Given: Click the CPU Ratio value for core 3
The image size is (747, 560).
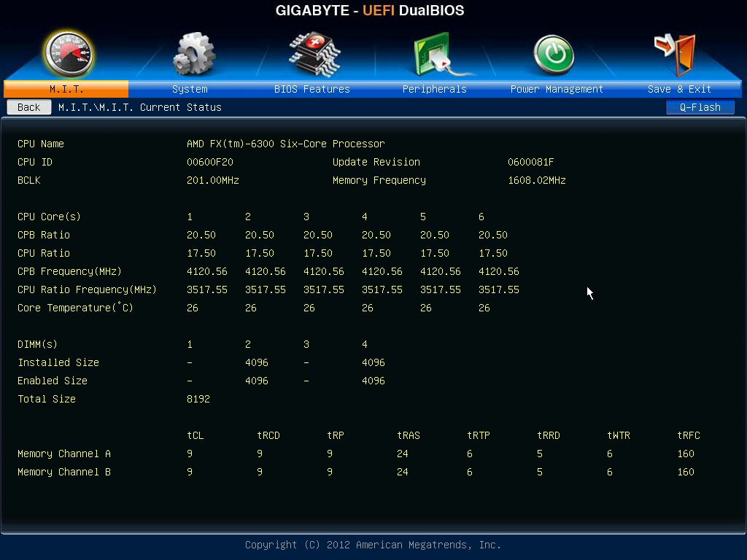Looking at the screenshot, I should pos(318,253).
